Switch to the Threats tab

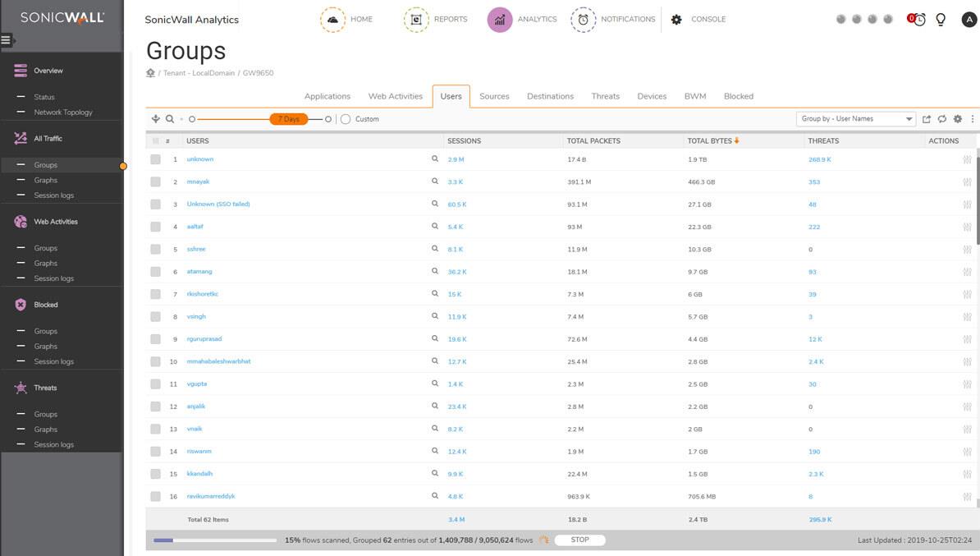pos(605,96)
